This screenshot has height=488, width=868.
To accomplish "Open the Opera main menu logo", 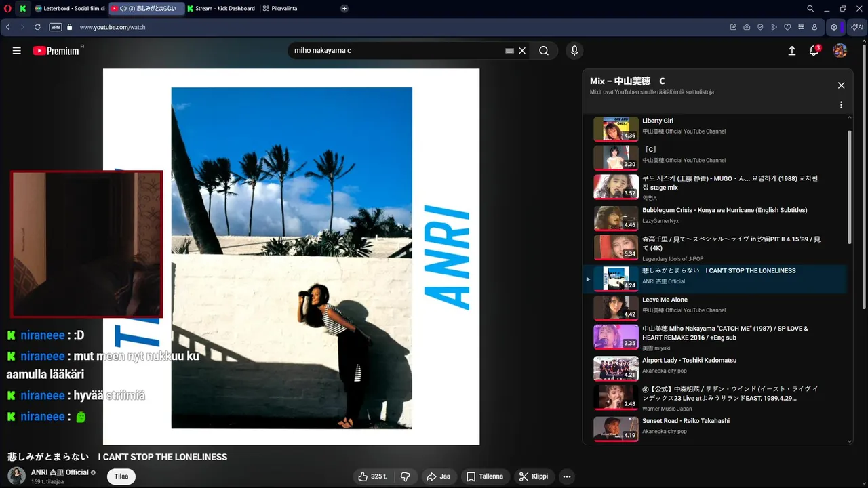I will tap(8, 8).
